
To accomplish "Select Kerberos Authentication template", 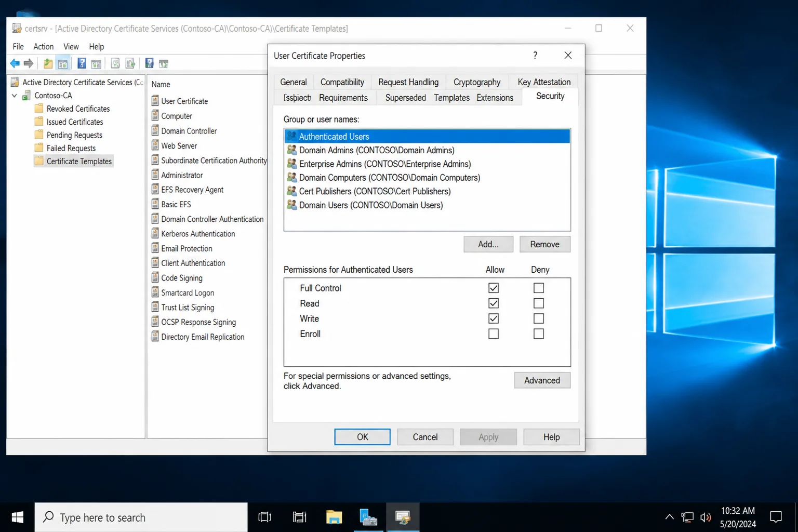I will pyautogui.click(x=198, y=234).
